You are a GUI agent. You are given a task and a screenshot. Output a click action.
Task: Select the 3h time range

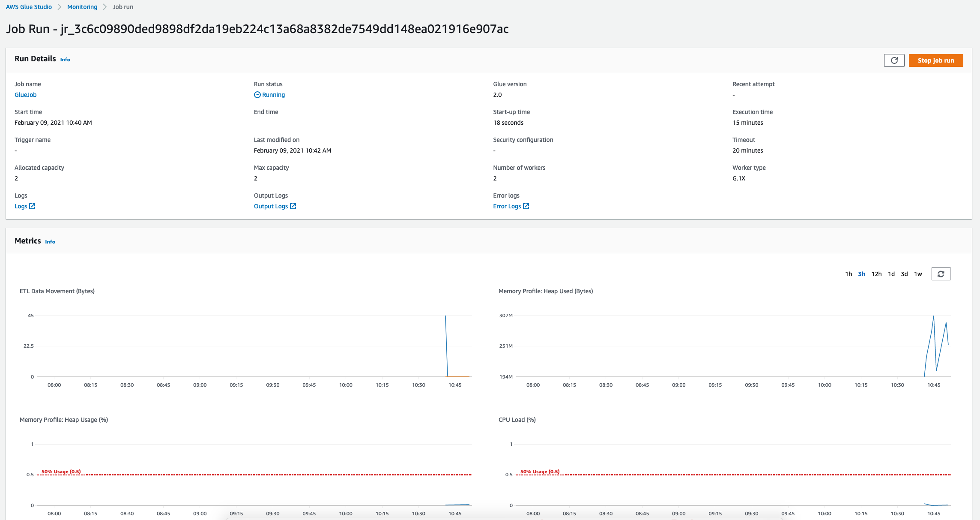coord(861,274)
